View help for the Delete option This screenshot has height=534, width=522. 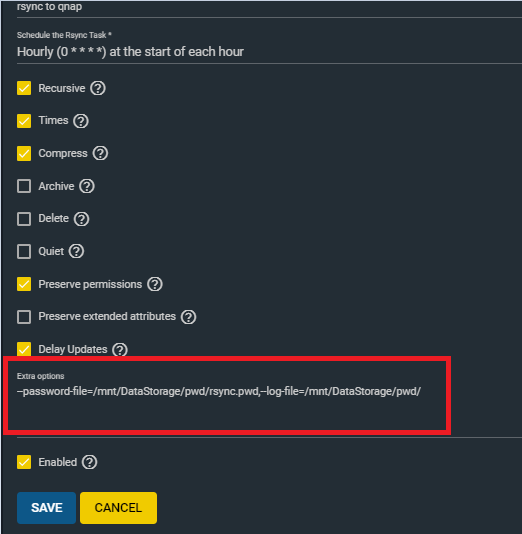81,219
